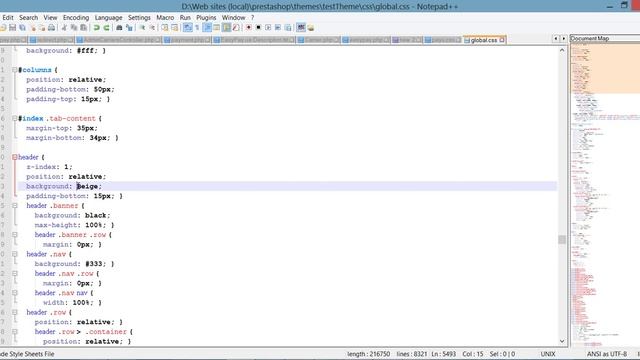This screenshot has height=360, width=640.
Task: Click the 'Ln : 5493' status entry
Action: pyautogui.click(x=444, y=354)
